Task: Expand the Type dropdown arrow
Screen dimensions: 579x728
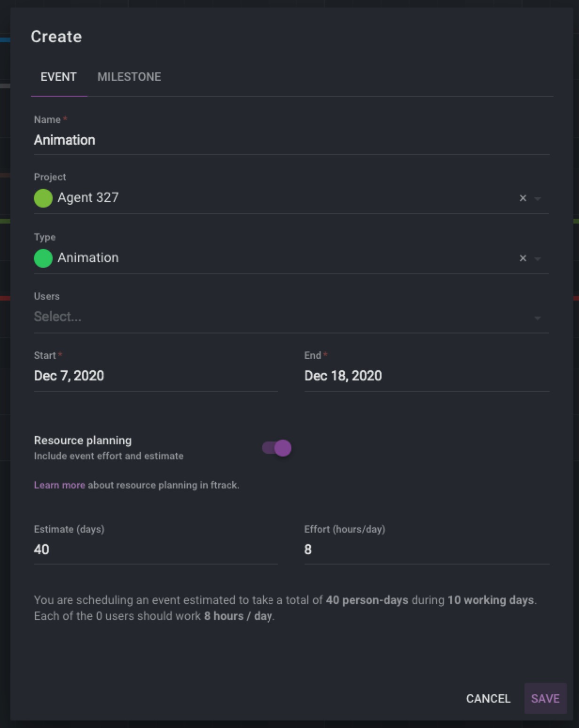Action: [x=538, y=259]
